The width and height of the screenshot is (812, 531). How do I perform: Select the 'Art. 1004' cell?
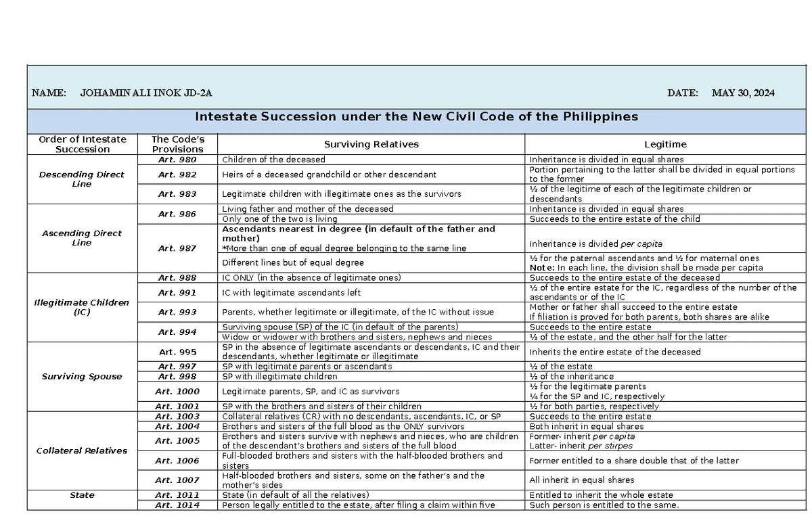[178, 427]
